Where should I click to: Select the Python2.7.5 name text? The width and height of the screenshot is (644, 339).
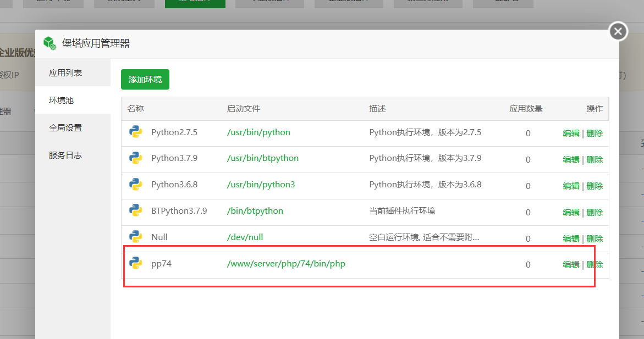pyautogui.click(x=174, y=132)
